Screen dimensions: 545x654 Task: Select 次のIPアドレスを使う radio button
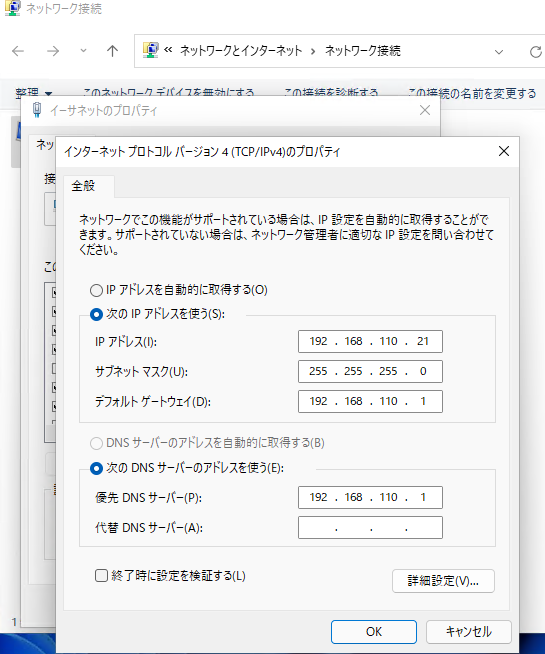(x=96, y=314)
